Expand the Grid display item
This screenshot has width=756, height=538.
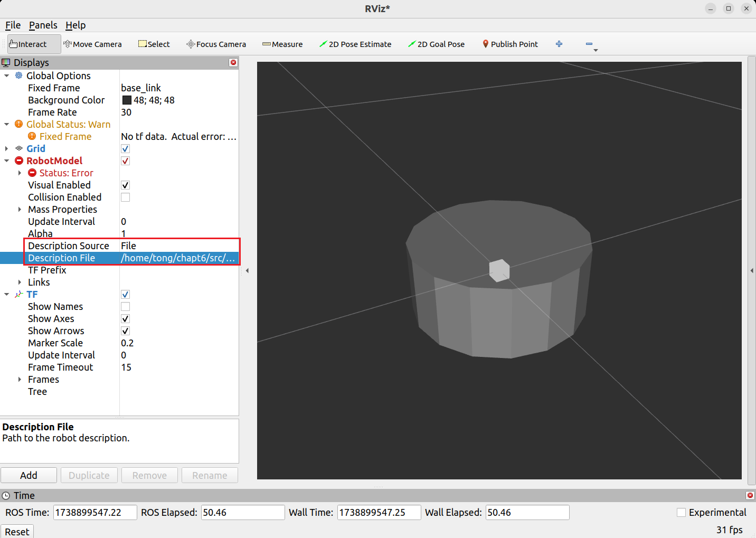7,149
